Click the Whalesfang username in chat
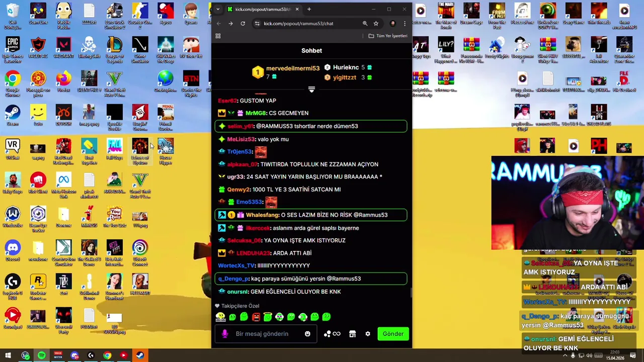644x362 pixels. [262, 215]
